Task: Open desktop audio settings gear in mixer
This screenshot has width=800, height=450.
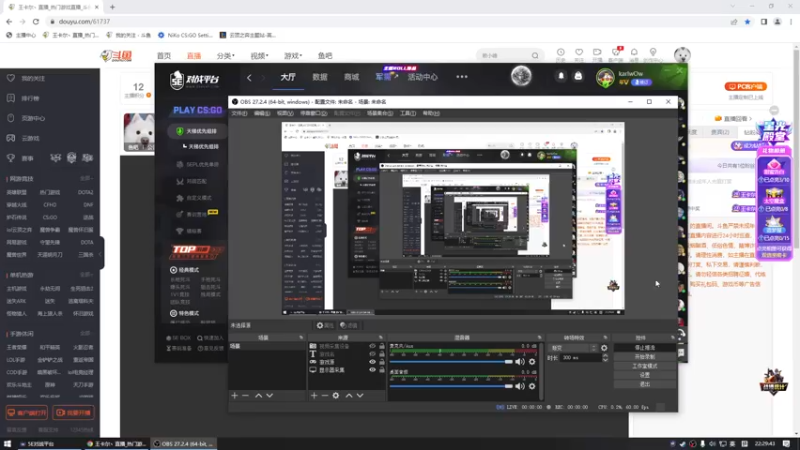Action: click(x=532, y=386)
